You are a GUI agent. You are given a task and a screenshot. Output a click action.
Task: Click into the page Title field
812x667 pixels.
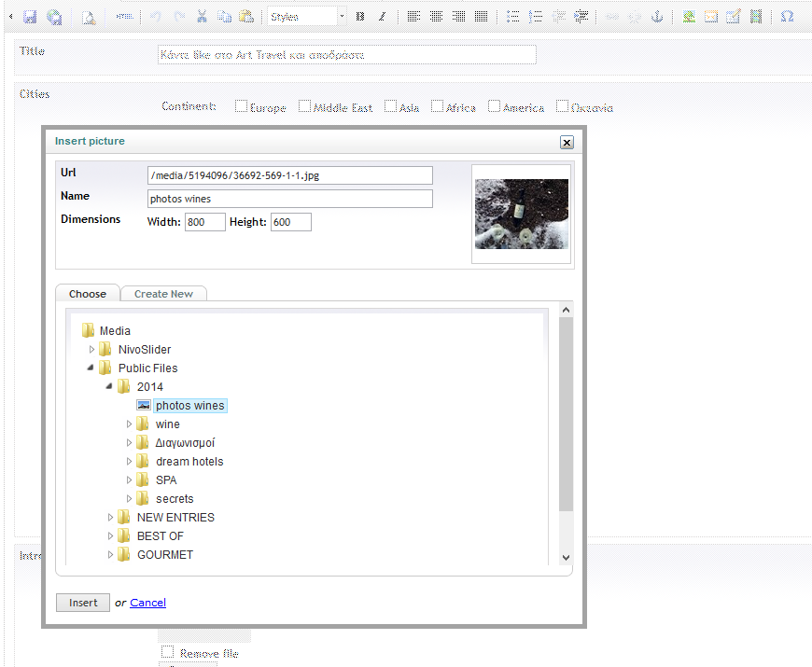(x=347, y=55)
